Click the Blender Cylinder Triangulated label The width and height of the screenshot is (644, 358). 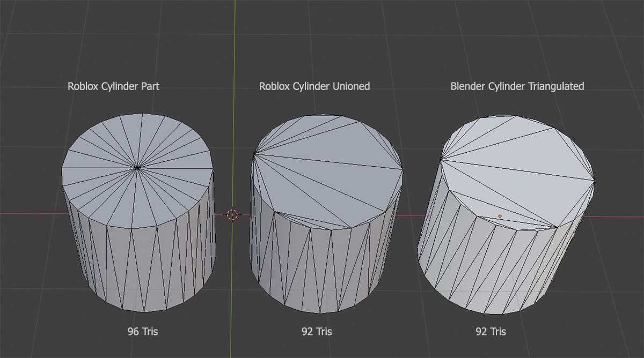tap(517, 86)
